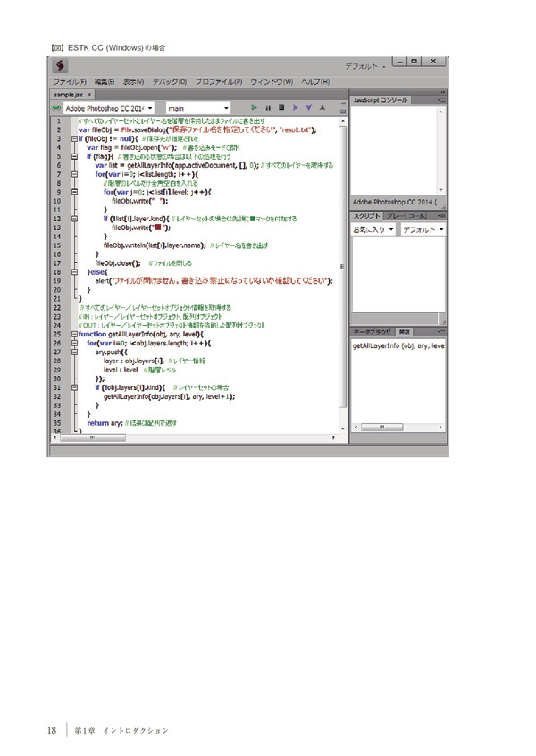Select getAllLayerInfo in the functions list
The height and width of the screenshot is (756, 536).
click(x=398, y=345)
